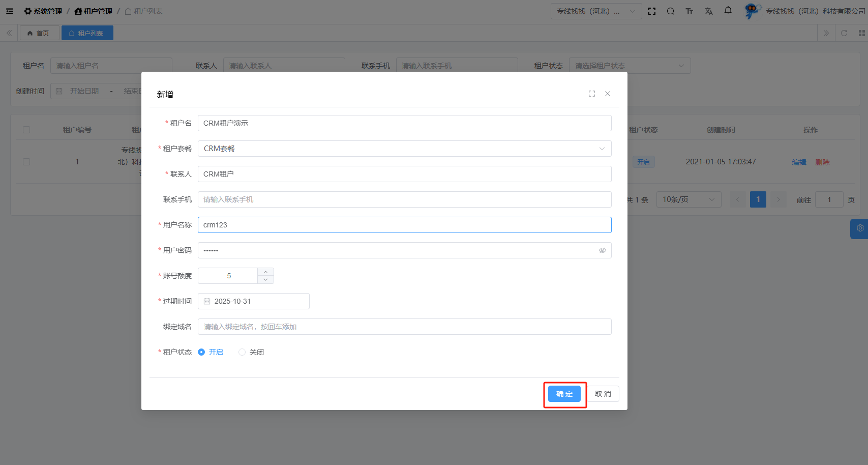This screenshot has width=868, height=465.
Task: Open the 10条/页 page size dropdown
Action: click(689, 199)
